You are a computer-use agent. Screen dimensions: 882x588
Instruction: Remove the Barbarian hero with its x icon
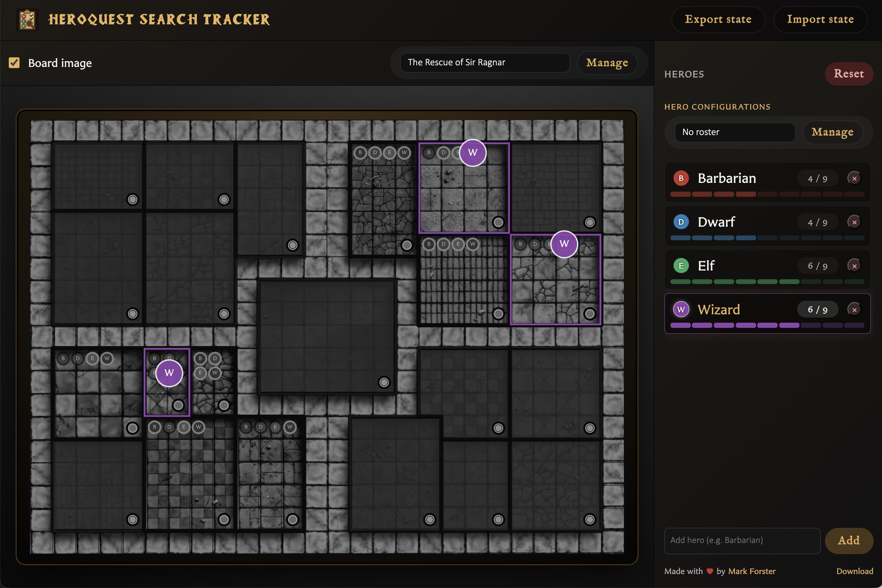point(854,178)
